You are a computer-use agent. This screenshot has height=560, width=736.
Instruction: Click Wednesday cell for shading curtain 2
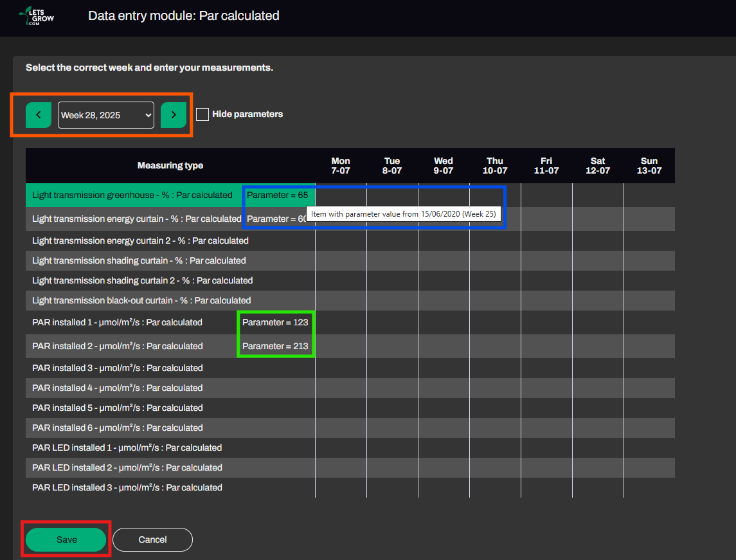click(444, 280)
